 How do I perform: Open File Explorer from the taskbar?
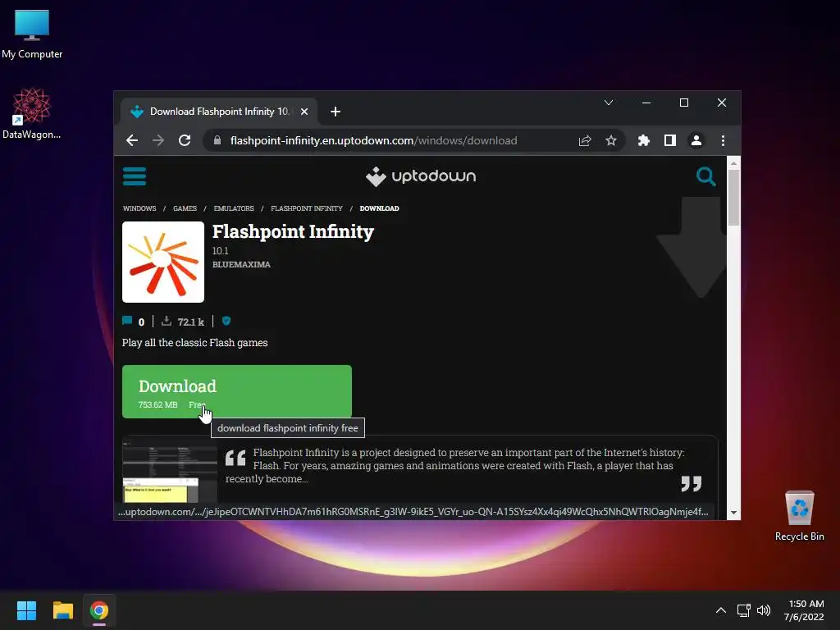62,610
